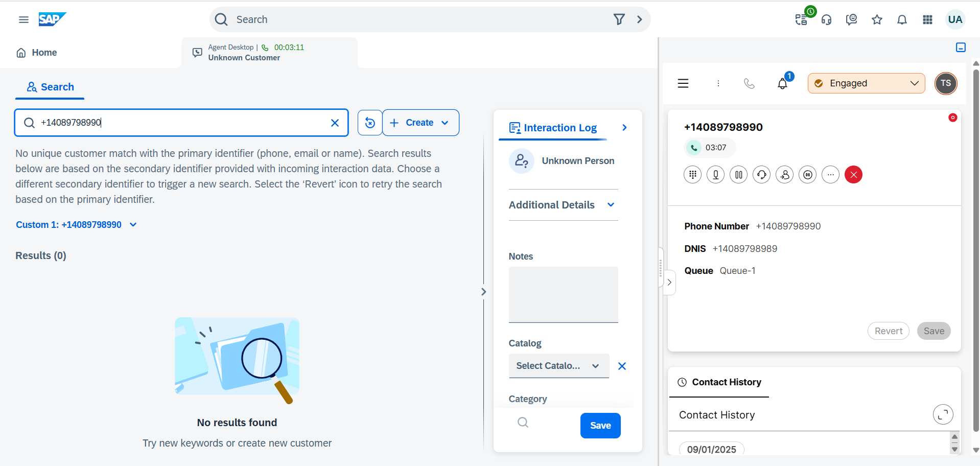The image size is (980, 466).
Task: Open the app launcher grid icon
Action: point(927,20)
